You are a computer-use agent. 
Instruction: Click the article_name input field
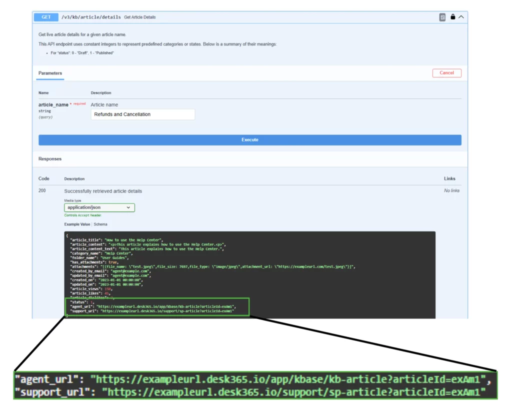click(x=142, y=114)
